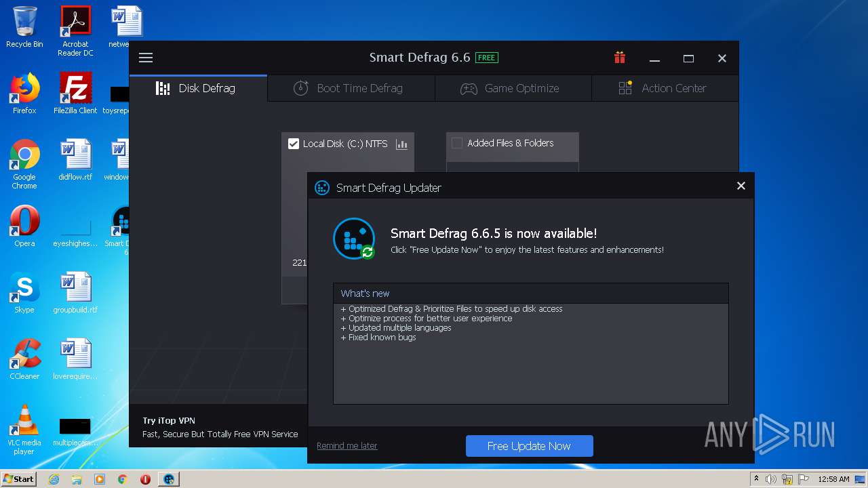Viewport: 868px width, 488px height.
Task: Click the Remind me later link
Action: (347, 446)
